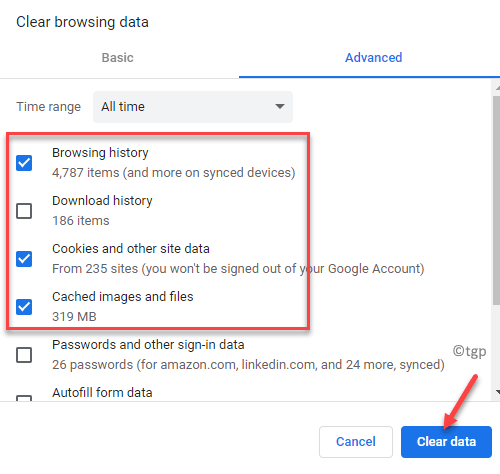
Task: Click the '186 items' description text
Action: pyautogui.click(x=81, y=221)
